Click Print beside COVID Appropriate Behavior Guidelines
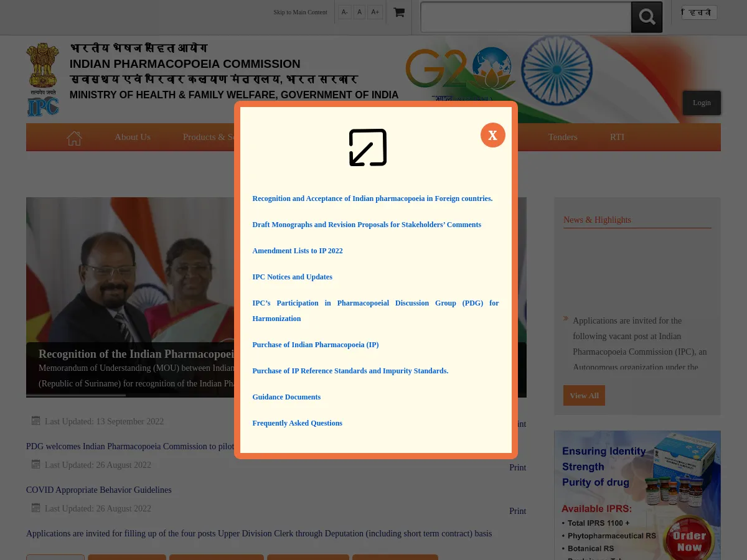747x560 pixels. coord(517,467)
